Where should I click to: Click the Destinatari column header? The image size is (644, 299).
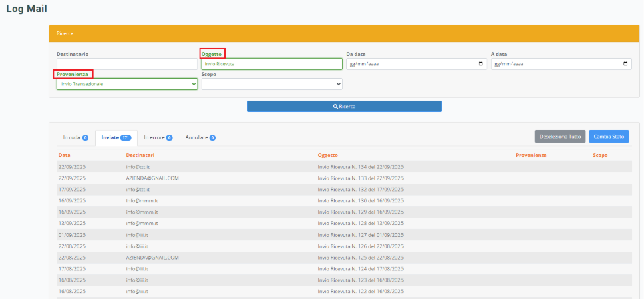[x=142, y=155]
